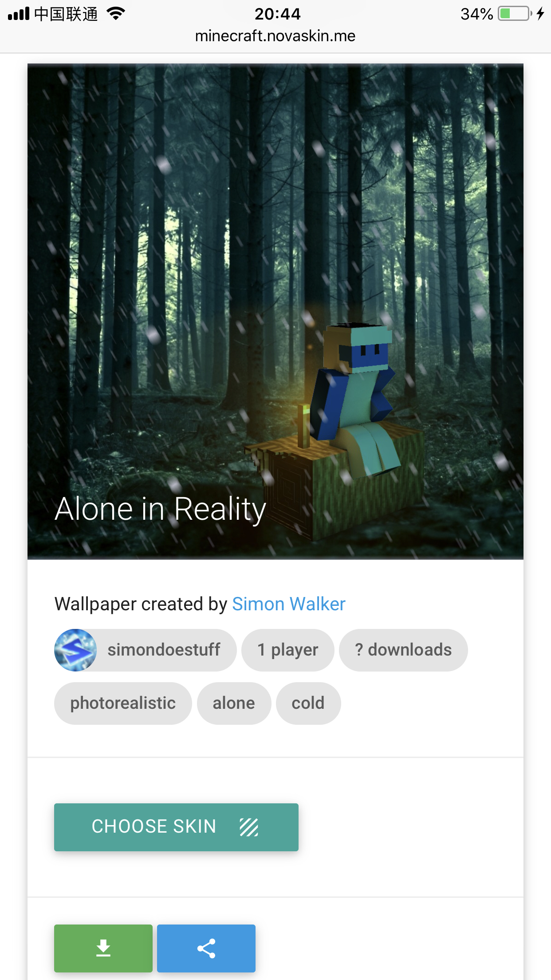The image size is (551, 980).
Task: Select the simondoestuff chip
Action: (145, 650)
